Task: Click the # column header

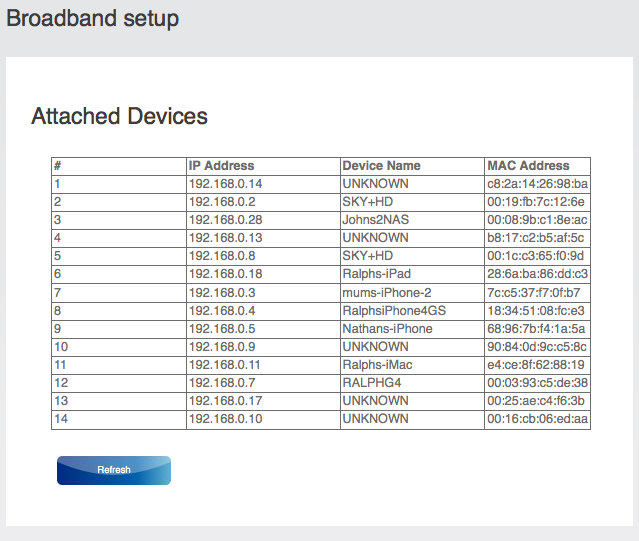Action: [58, 166]
